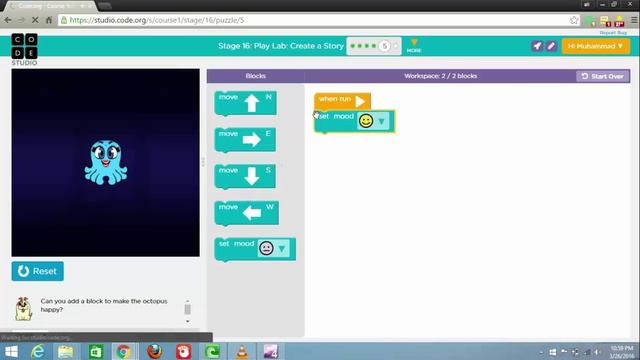Select the move W left-arrow block

[247, 213]
